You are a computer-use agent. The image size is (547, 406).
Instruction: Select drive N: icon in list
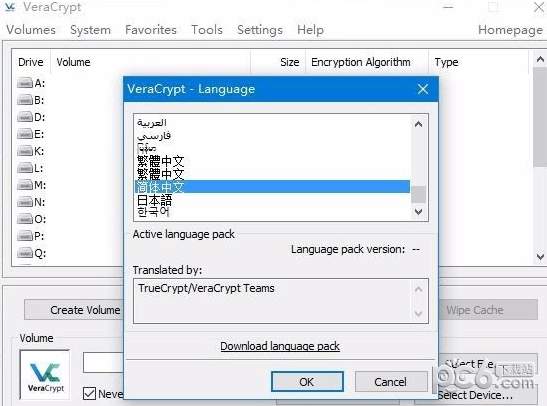pyautogui.click(x=25, y=202)
